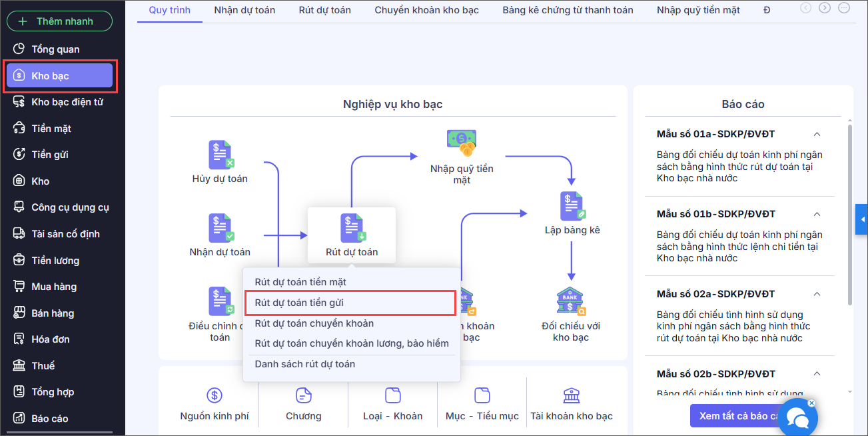Click the Tổng hợp sidebar icon
868x436 pixels.
click(19, 392)
